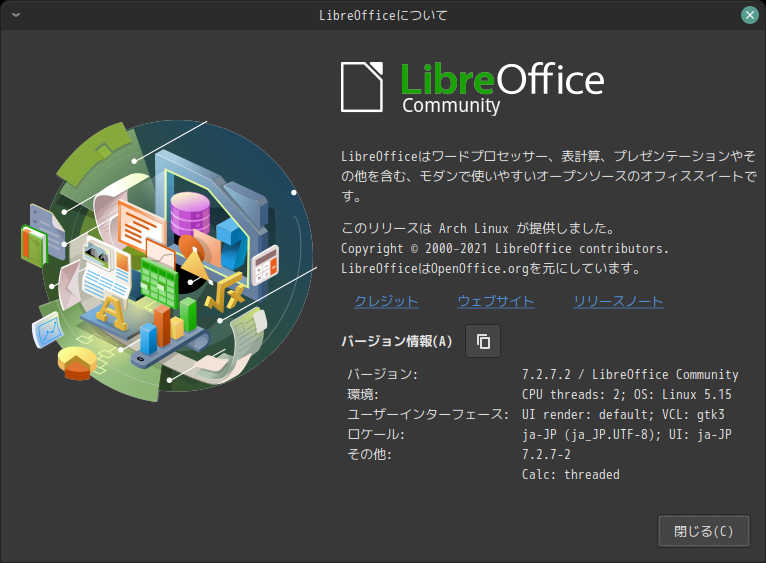Click the 環境: row label
Screen dimensions: 766x563
(x=363, y=395)
